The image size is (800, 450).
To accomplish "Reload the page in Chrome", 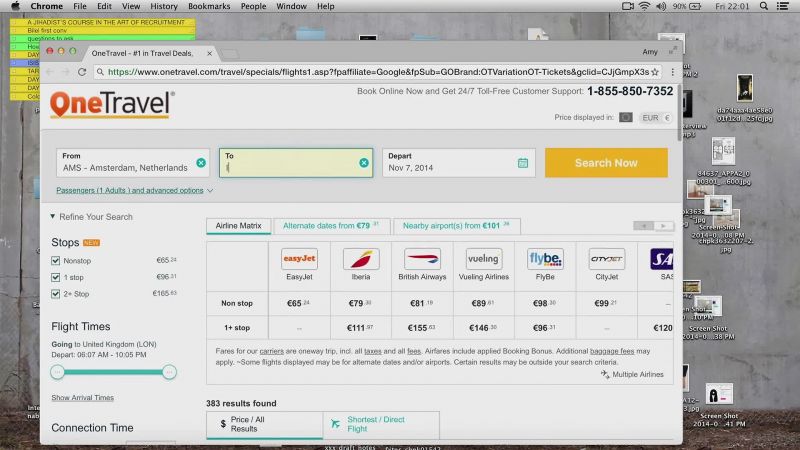I will (x=82, y=72).
